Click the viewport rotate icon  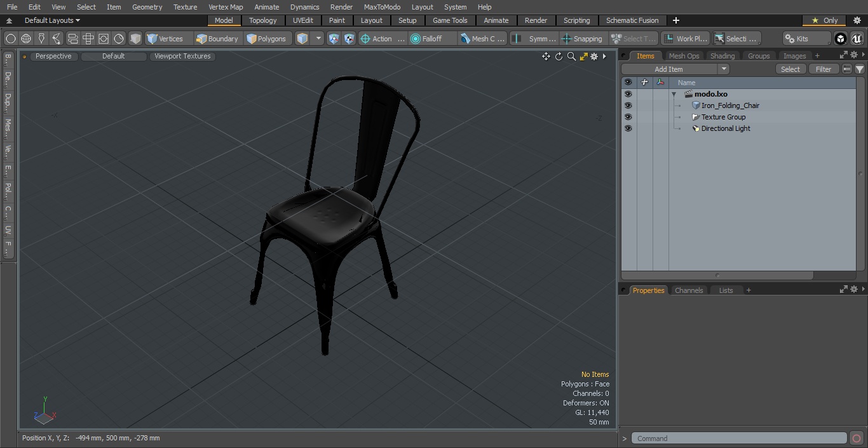(559, 57)
